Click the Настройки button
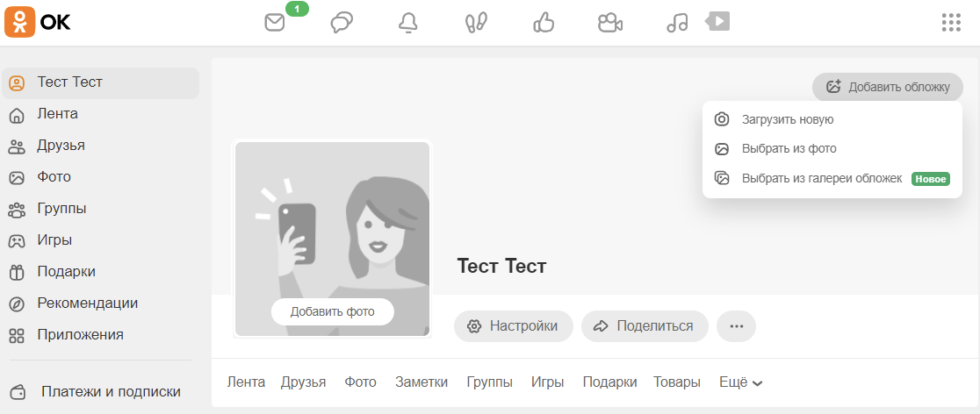The height and width of the screenshot is (414, 980). (x=513, y=326)
